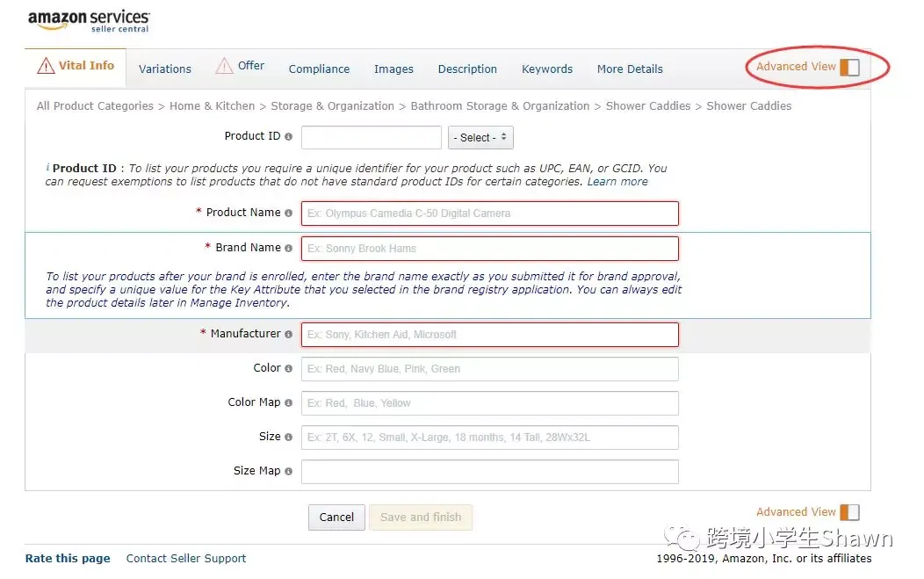Open the Offer tab
This screenshot has width=924, height=579.
pos(240,65)
